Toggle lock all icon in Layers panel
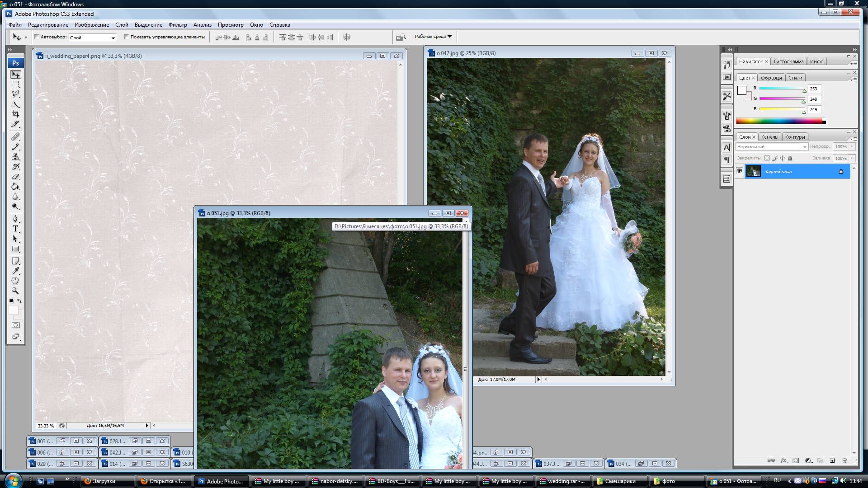This screenshot has width=868, height=488. pos(790,158)
